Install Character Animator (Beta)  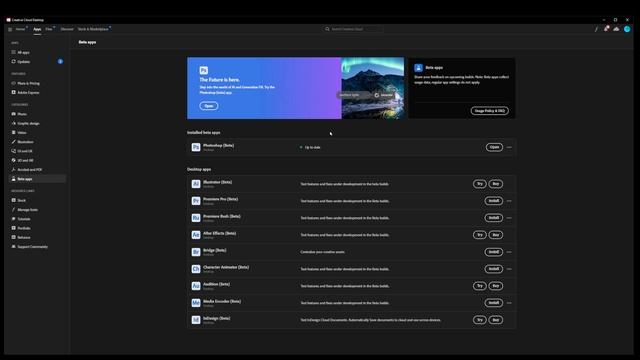click(x=493, y=269)
